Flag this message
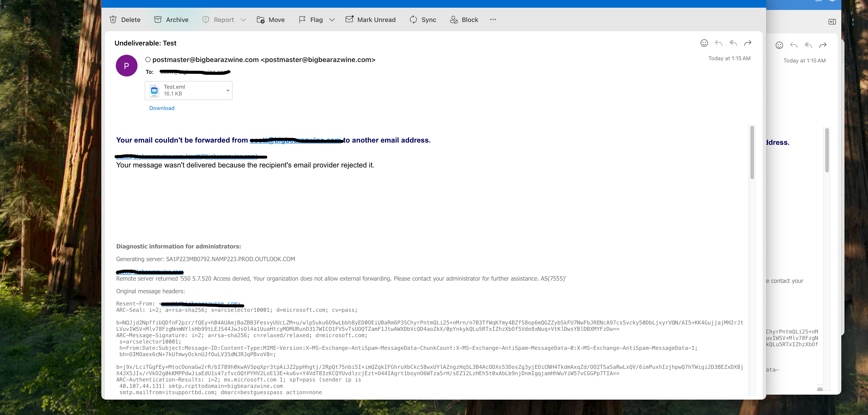 [x=311, y=19]
